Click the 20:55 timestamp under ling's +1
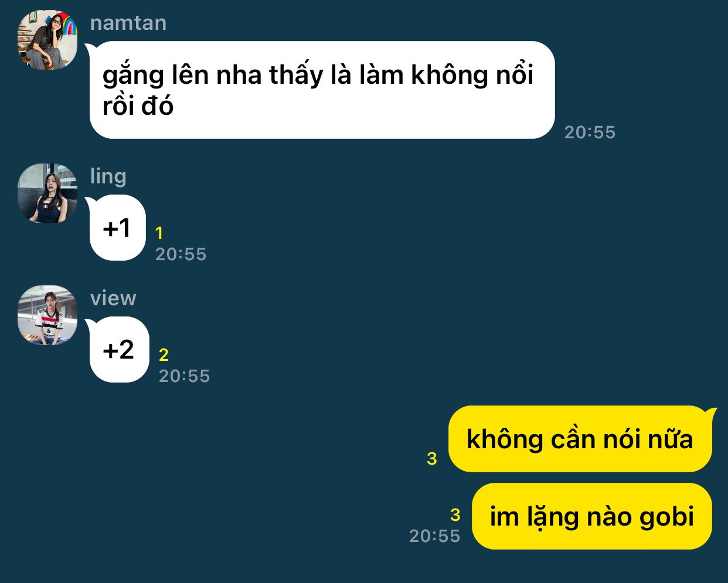 tap(181, 254)
